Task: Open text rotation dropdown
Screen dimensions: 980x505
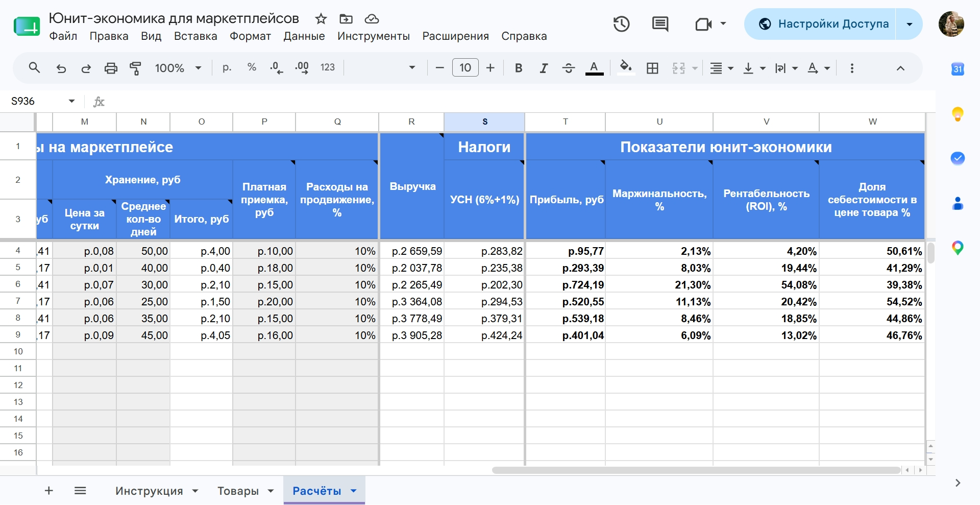Action: click(819, 68)
